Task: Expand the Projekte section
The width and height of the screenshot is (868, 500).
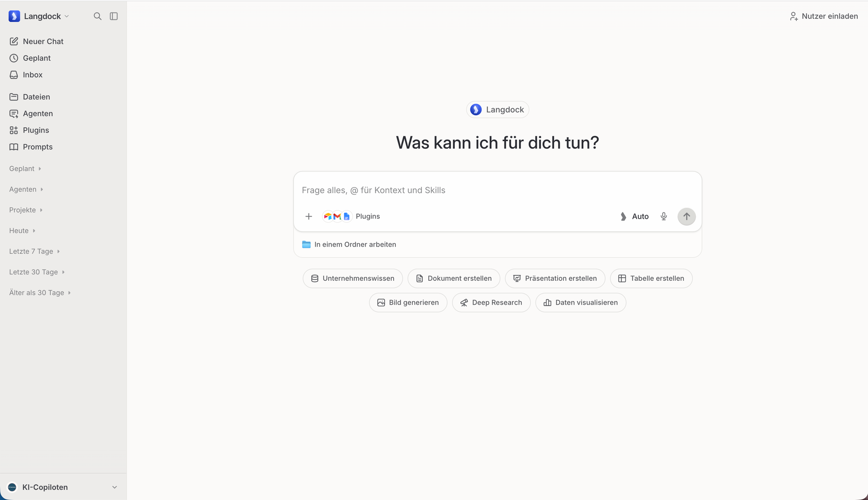Action: pos(26,210)
